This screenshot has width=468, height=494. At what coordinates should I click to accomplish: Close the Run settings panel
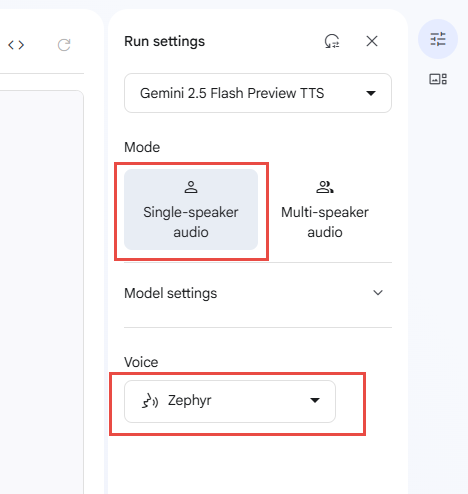tap(372, 41)
